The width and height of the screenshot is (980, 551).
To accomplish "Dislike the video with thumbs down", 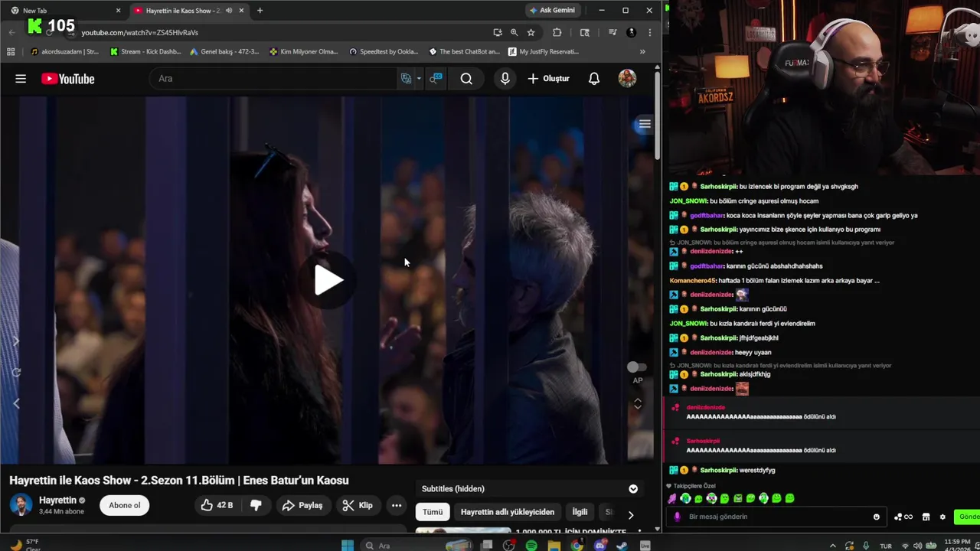I will coord(256,505).
